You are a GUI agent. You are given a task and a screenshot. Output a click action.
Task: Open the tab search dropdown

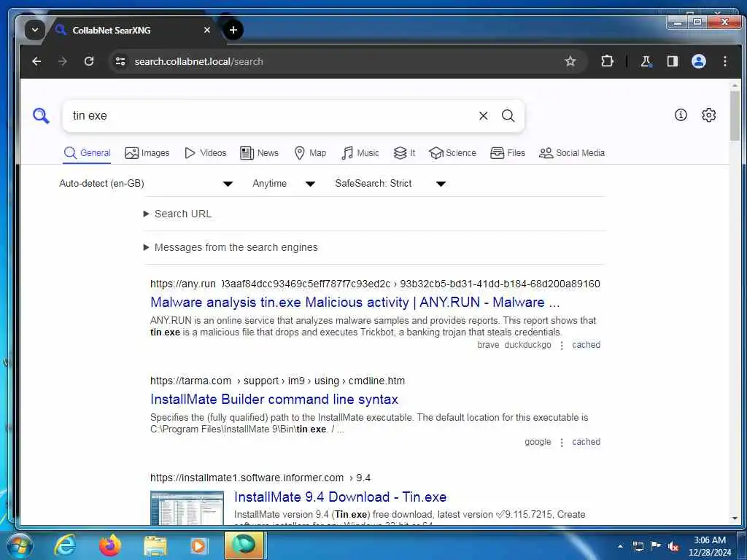coord(35,30)
